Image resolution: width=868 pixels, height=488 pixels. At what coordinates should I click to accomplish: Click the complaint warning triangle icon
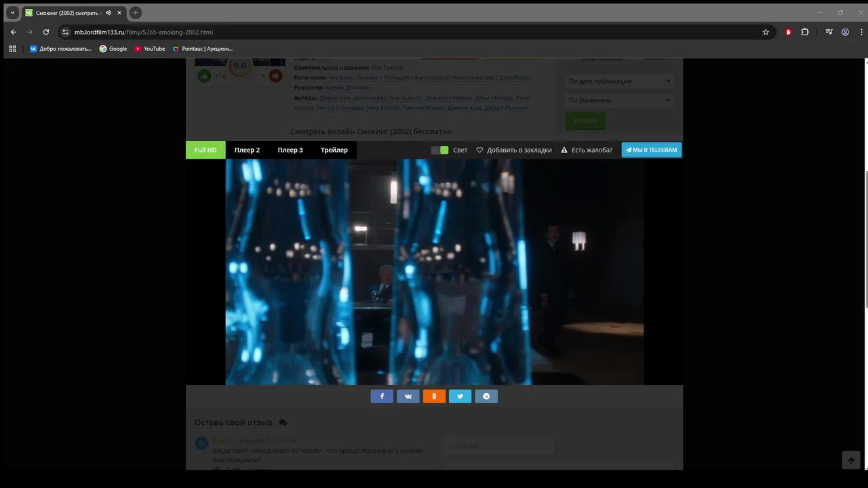pos(564,150)
